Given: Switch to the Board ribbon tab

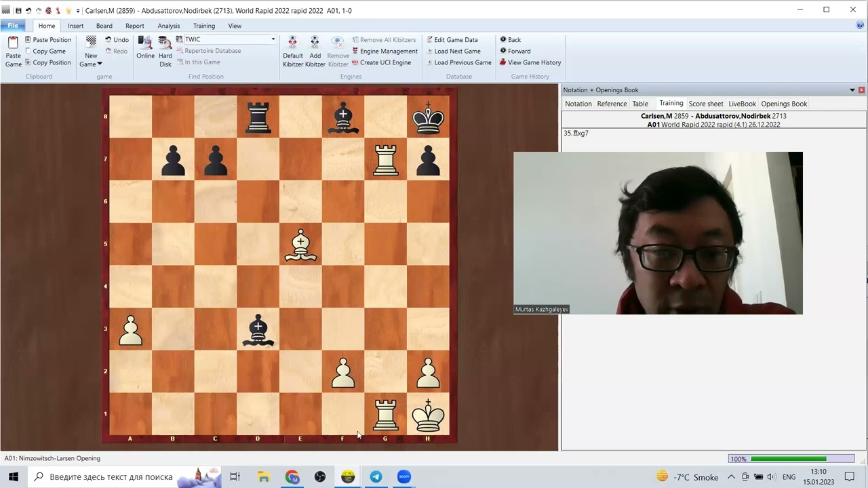Looking at the screenshot, I should [104, 26].
